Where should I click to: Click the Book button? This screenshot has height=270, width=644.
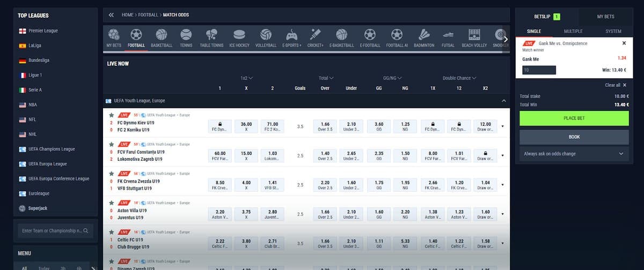[x=574, y=137]
